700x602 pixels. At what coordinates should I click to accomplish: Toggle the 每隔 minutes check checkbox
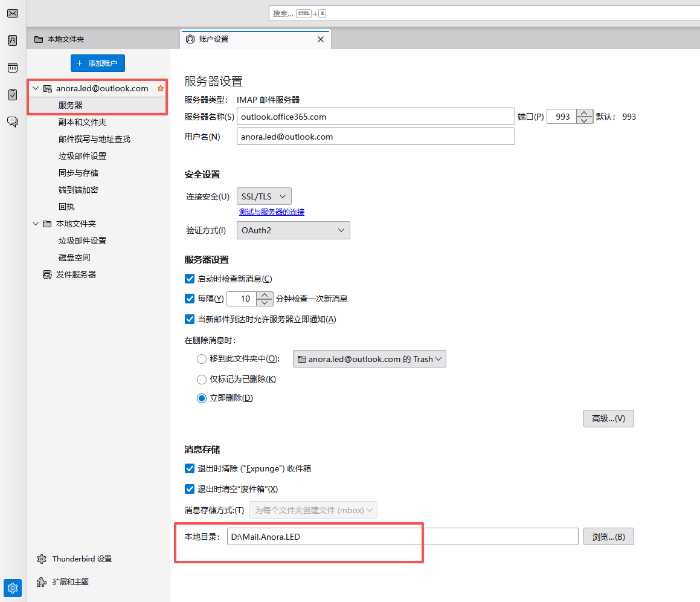pyautogui.click(x=189, y=299)
